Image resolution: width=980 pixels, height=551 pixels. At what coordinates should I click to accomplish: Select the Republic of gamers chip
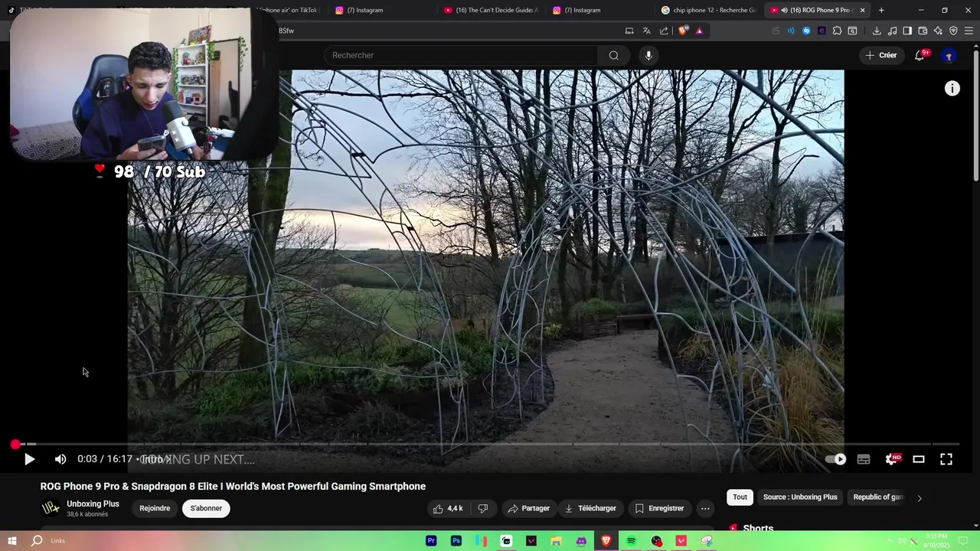coord(878,497)
